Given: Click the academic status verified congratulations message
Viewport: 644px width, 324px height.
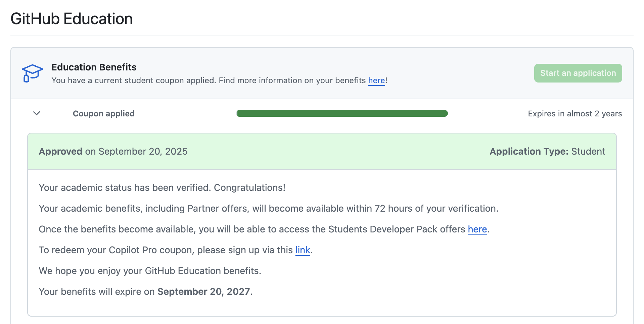Looking at the screenshot, I should [x=162, y=187].
